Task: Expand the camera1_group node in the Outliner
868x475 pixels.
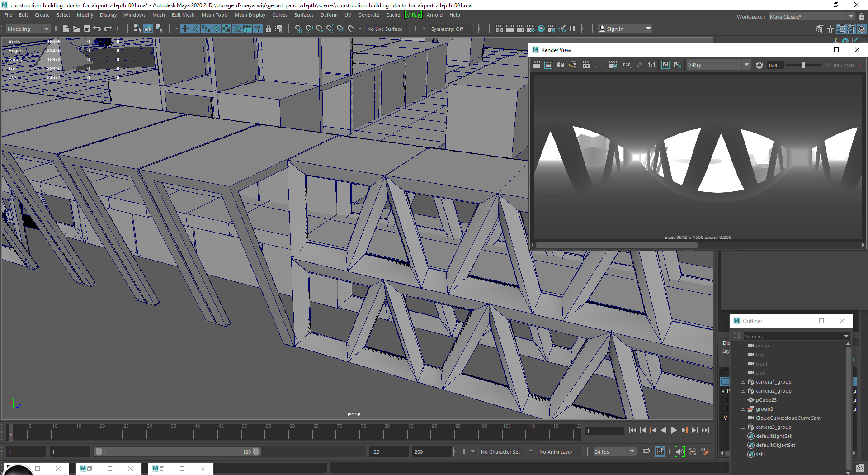Action: click(x=743, y=381)
